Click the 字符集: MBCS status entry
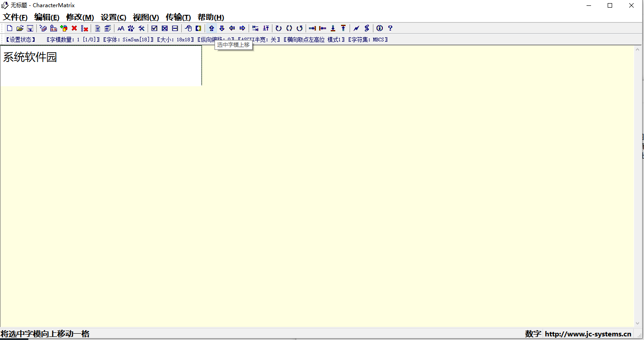Image resolution: width=644 pixels, height=340 pixels. [368, 40]
